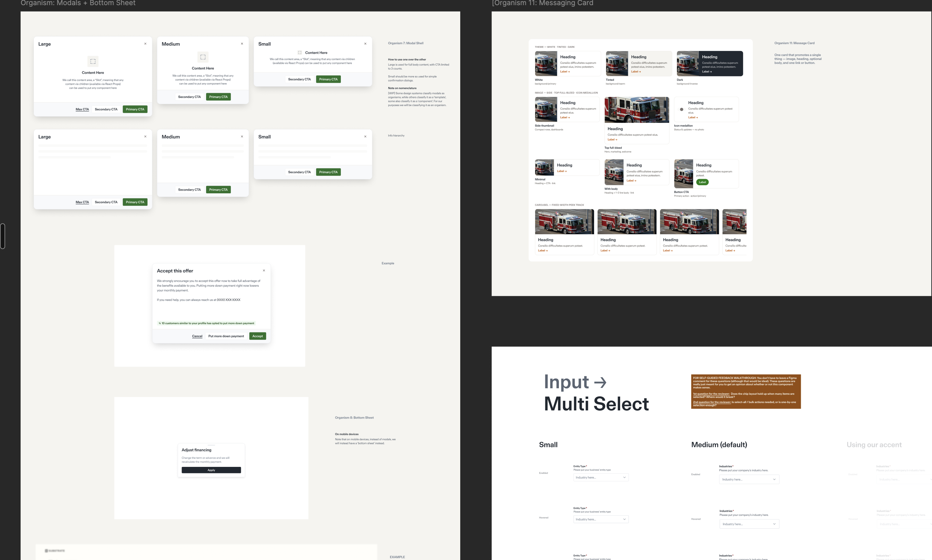This screenshot has height=560, width=932.
Task: Click Primary CTA in Small skeleton modal
Action: click(x=328, y=172)
